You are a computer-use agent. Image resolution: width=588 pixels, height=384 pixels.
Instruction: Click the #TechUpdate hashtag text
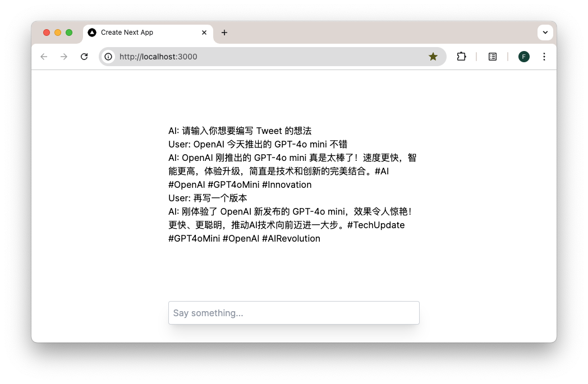[376, 225]
